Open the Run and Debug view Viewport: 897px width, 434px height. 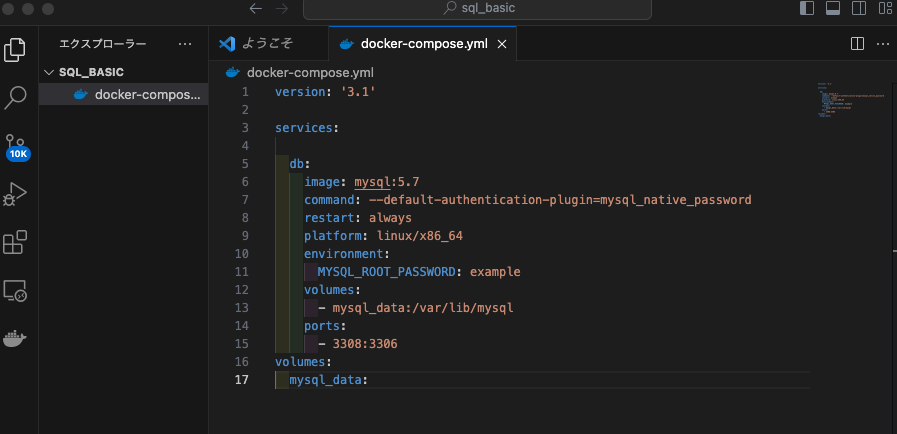15,194
